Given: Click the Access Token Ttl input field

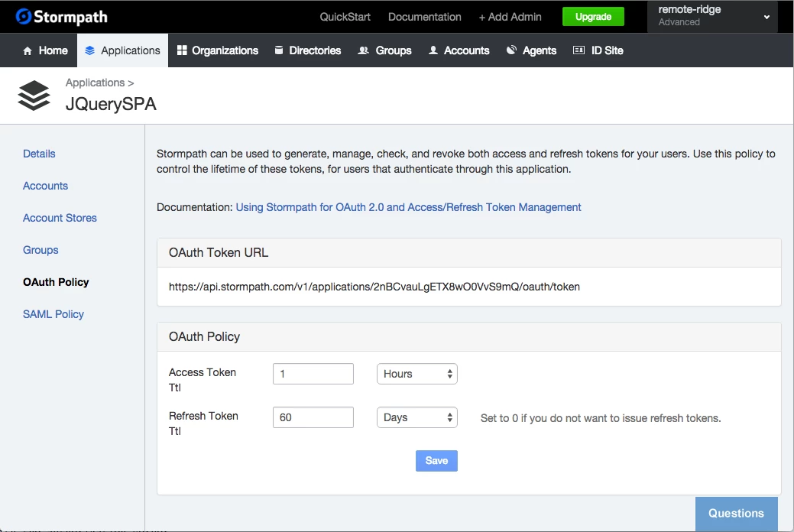Looking at the screenshot, I should click(313, 374).
